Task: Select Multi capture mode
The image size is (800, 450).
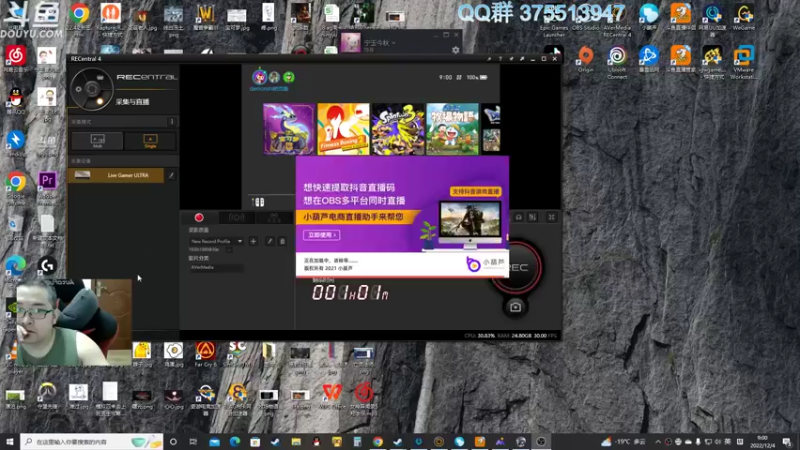Action: click(97, 140)
